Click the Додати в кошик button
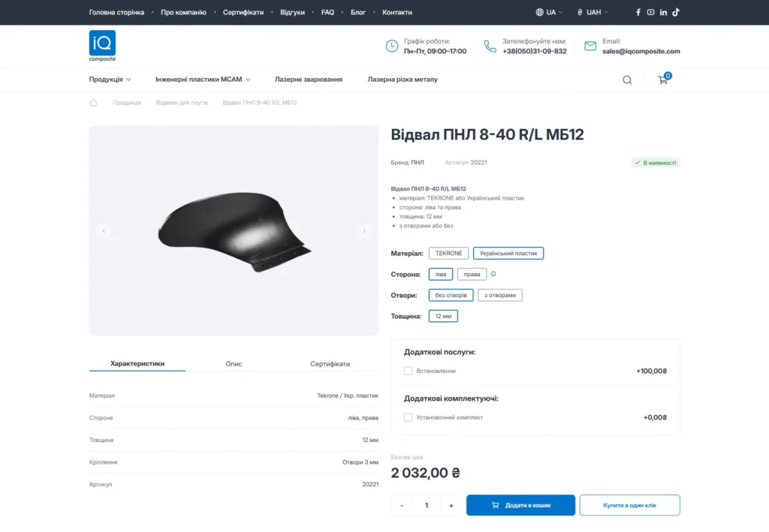This screenshot has height=532, width=769. click(520, 505)
